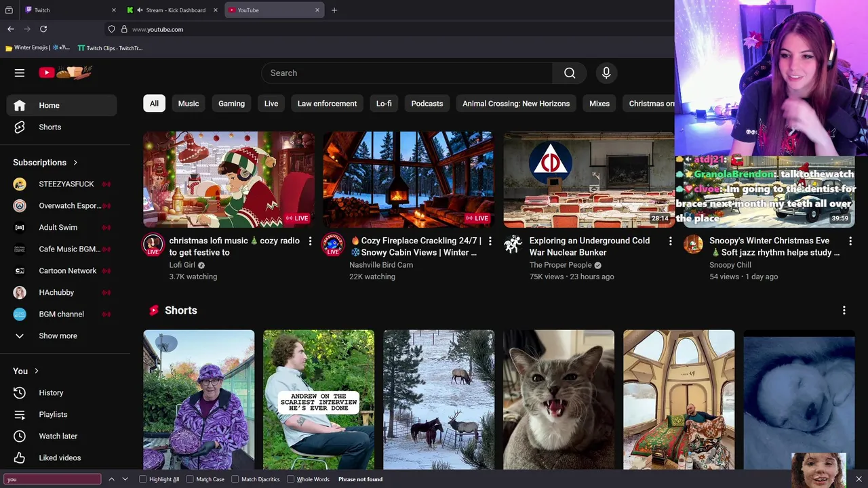Open History in the sidebar
This screenshot has width=868, height=488.
pyautogui.click(x=62, y=393)
